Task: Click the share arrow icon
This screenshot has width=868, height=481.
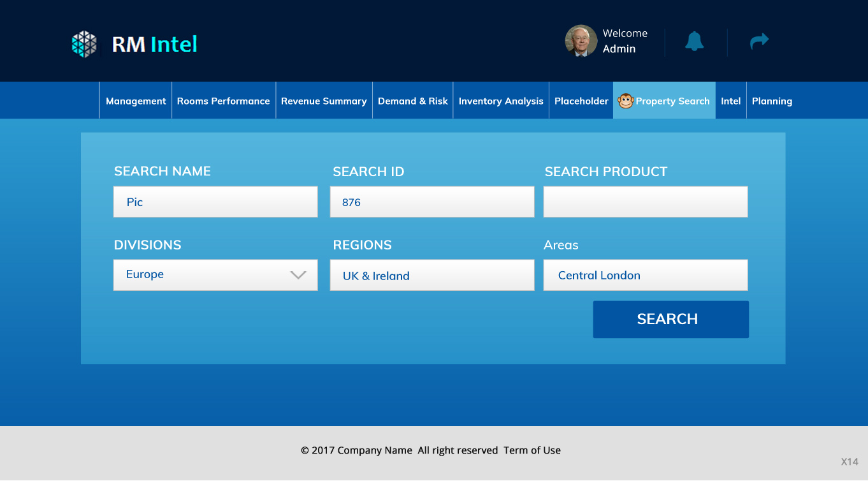Action: [x=760, y=41]
